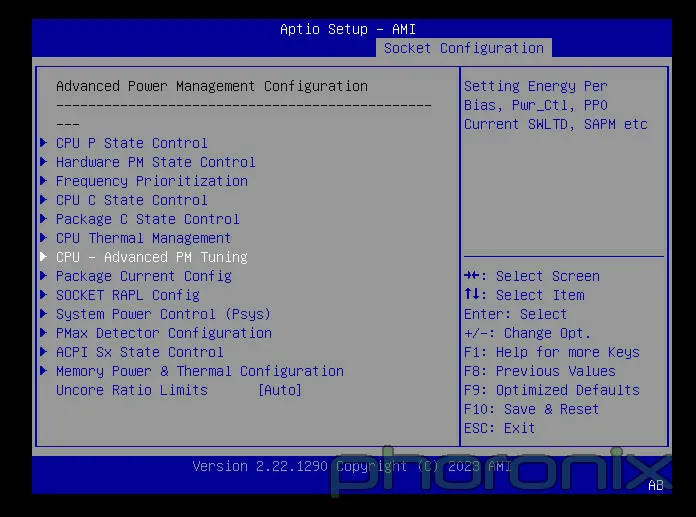Open Memory Power & Thermal Configuration
This screenshot has width=696, height=517.
coord(199,371)
